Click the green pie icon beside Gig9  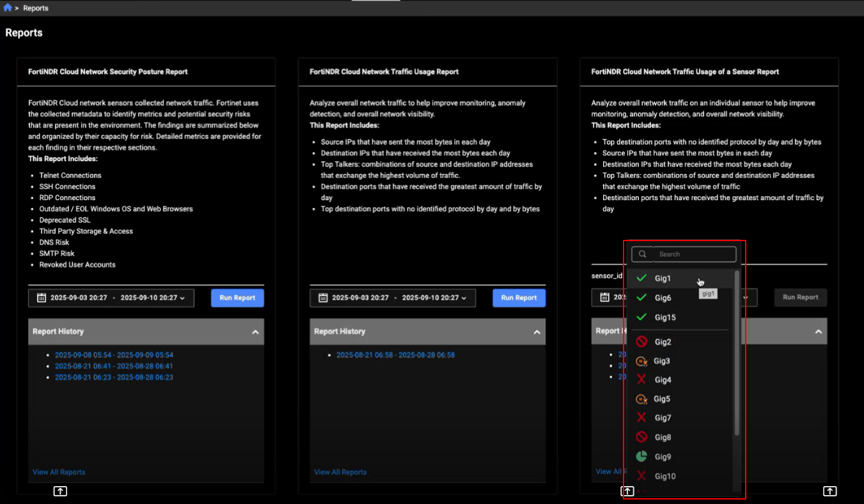(641, 457)
